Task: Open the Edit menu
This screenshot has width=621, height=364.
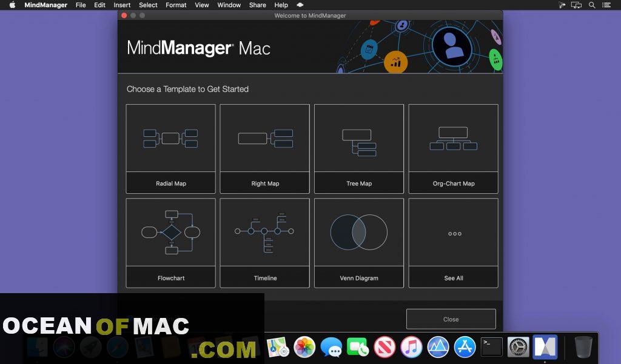Action: tap(99, 5)
